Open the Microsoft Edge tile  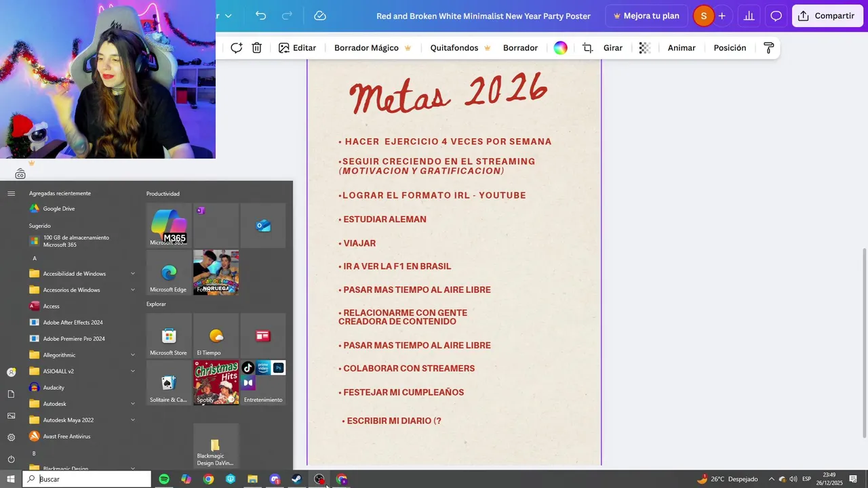pos(169,272)
